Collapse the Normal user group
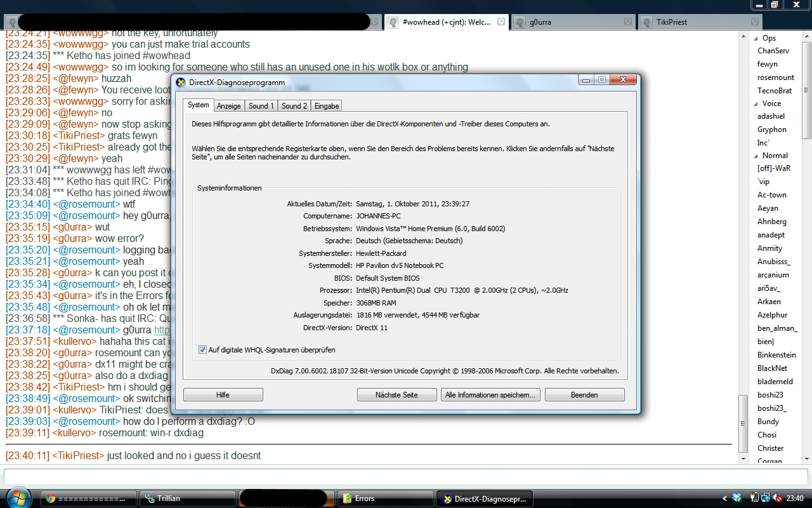Viewport: 812px width, 508px height. (756, 156)
